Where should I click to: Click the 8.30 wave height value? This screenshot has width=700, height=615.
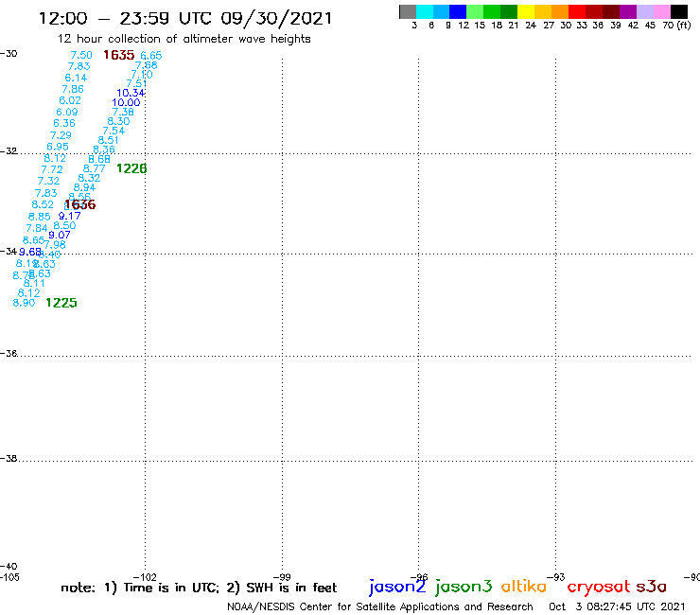[119, 121]
